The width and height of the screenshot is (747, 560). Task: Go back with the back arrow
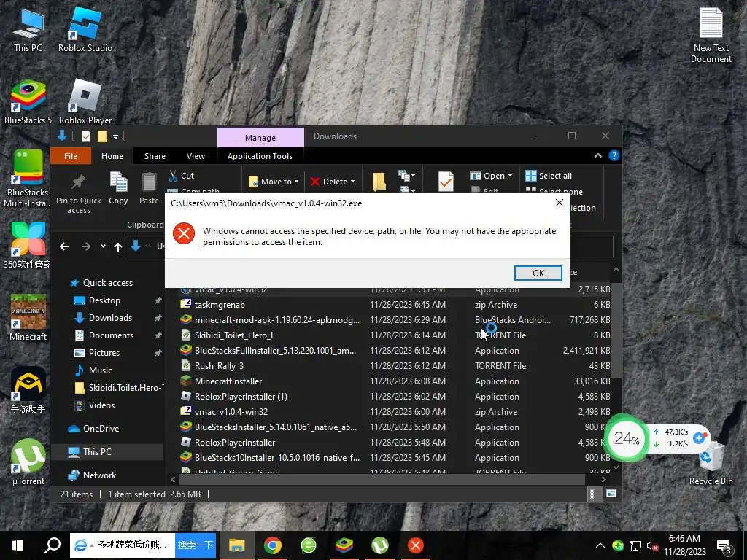64,246
